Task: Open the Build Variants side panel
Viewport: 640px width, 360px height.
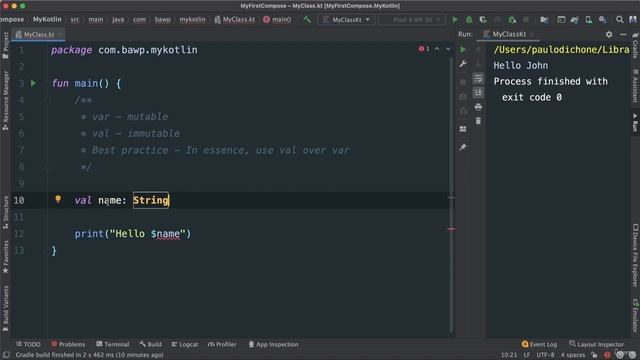Action: (5, 309)
